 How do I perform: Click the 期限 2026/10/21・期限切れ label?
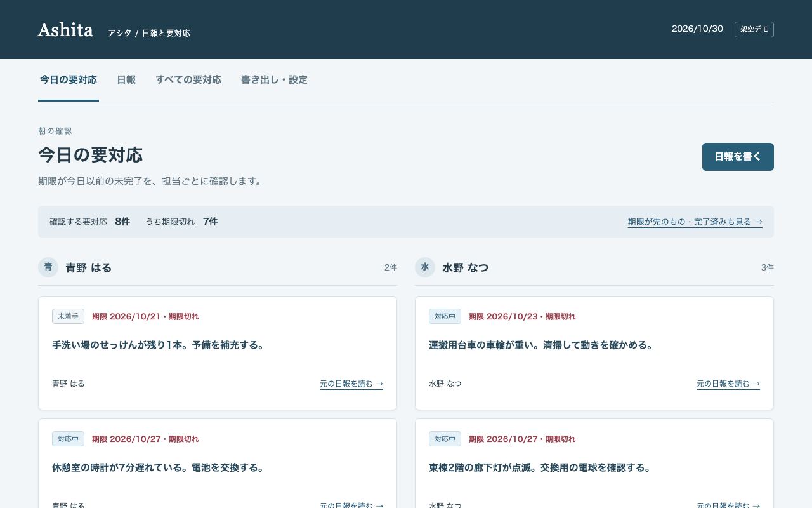pos(145,316)
